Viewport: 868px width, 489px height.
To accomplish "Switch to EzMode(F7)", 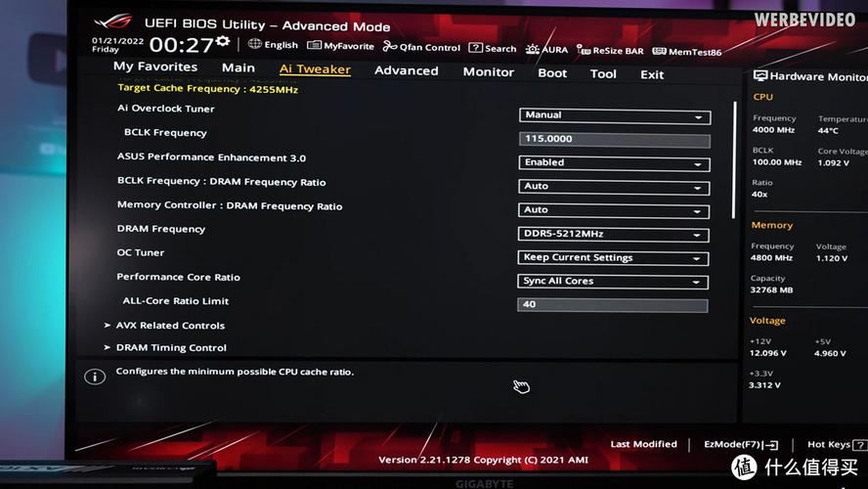I will pyautogui.click(x=741, y=444).
